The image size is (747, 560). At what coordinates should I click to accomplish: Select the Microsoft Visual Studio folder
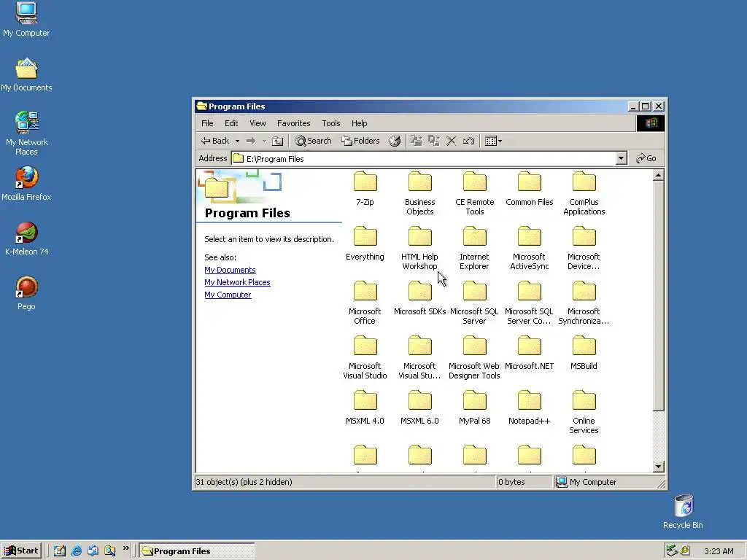coord(365,357)
